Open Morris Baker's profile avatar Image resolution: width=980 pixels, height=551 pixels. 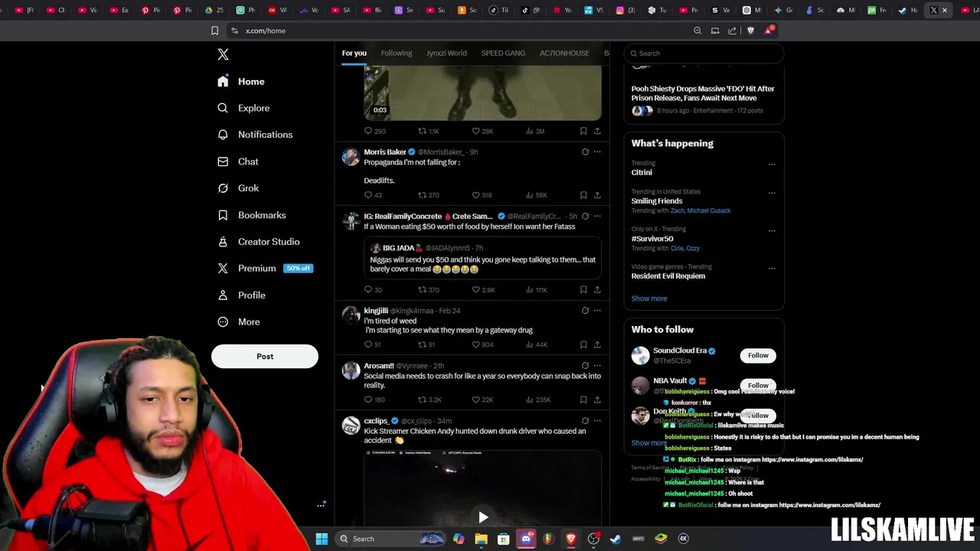point(351,157)
